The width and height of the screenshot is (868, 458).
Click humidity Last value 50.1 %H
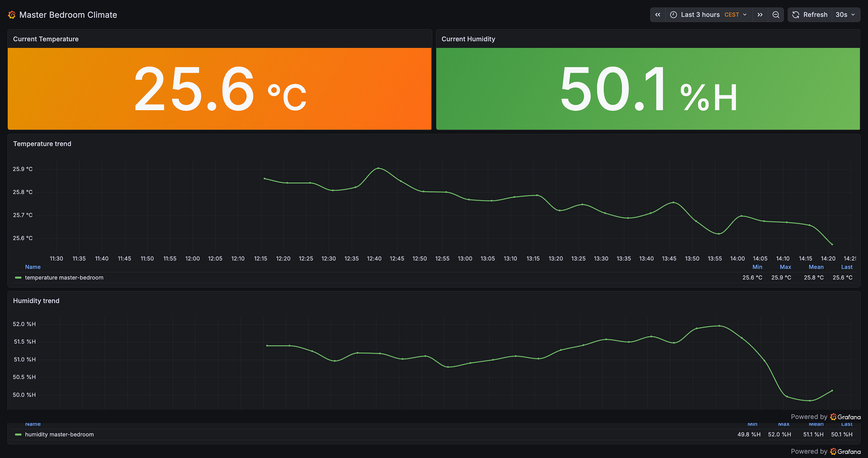point(842,434)
